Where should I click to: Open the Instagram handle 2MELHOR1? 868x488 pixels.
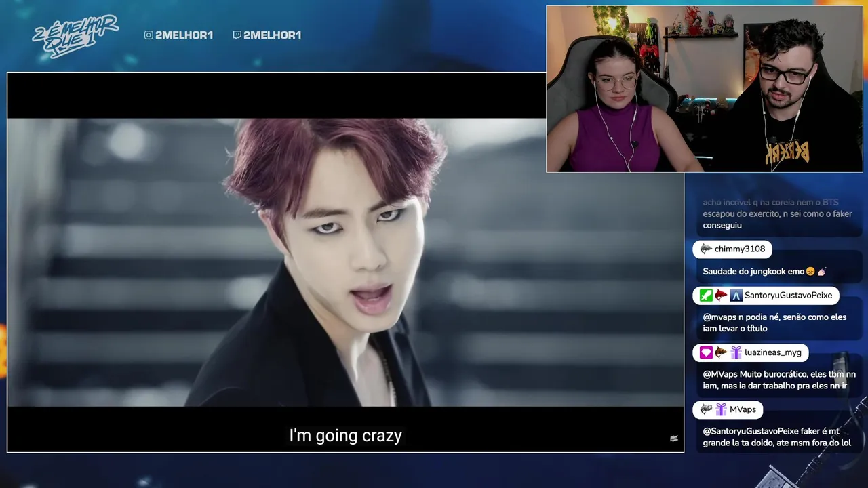[184, 35]
